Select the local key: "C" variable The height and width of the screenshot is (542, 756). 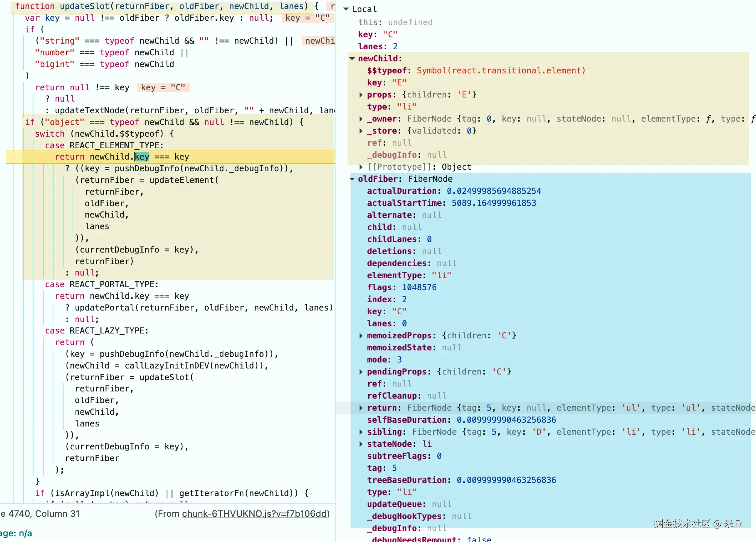click(x=378, y=35)
